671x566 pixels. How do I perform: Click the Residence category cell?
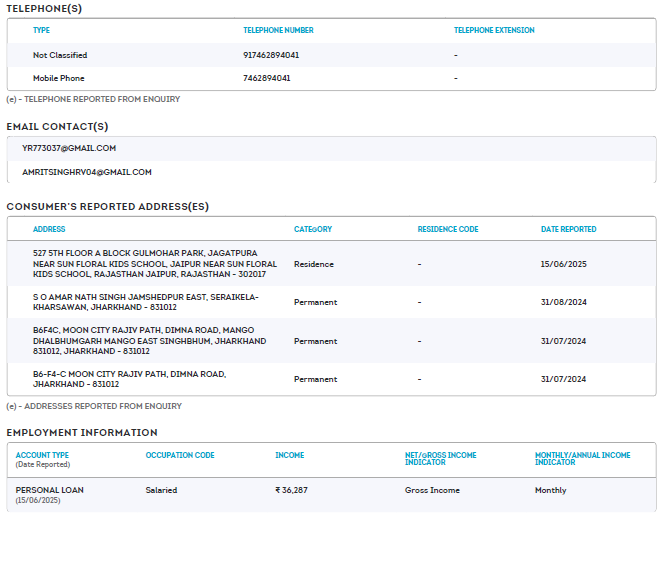[x=314, y=264]
